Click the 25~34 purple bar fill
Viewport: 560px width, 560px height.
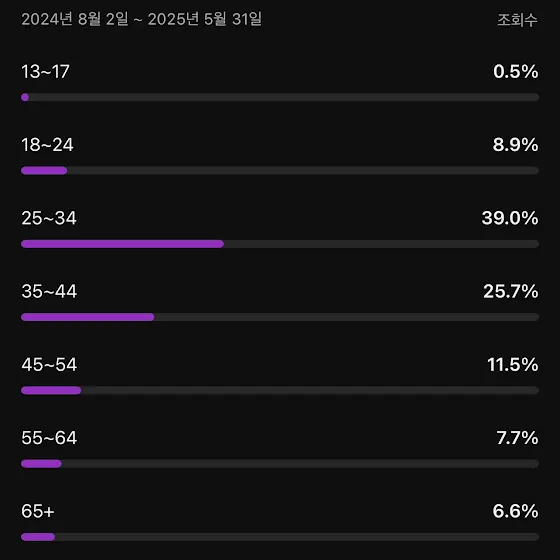[122, 244]
